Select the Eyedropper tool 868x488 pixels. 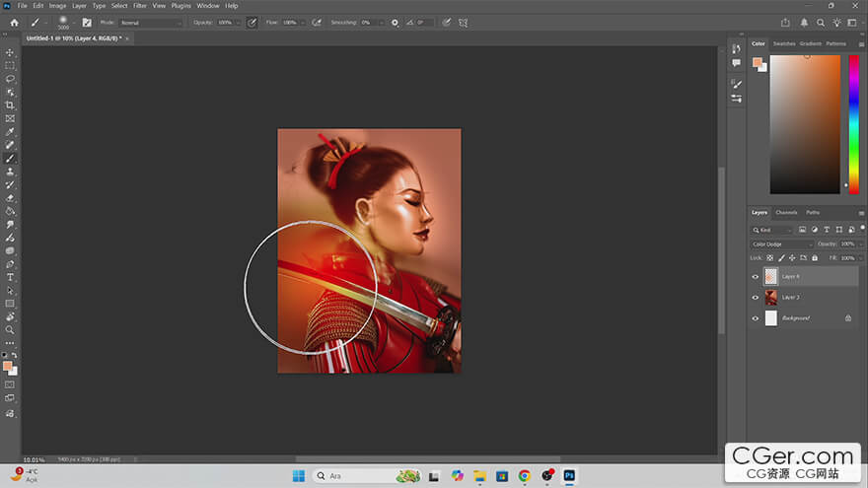pyautogui.click(x=10, y=131)
